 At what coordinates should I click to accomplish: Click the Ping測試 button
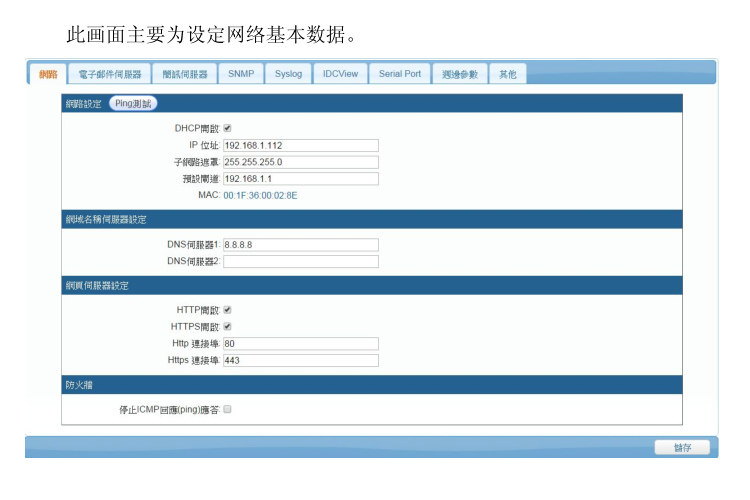coord(133,103)
